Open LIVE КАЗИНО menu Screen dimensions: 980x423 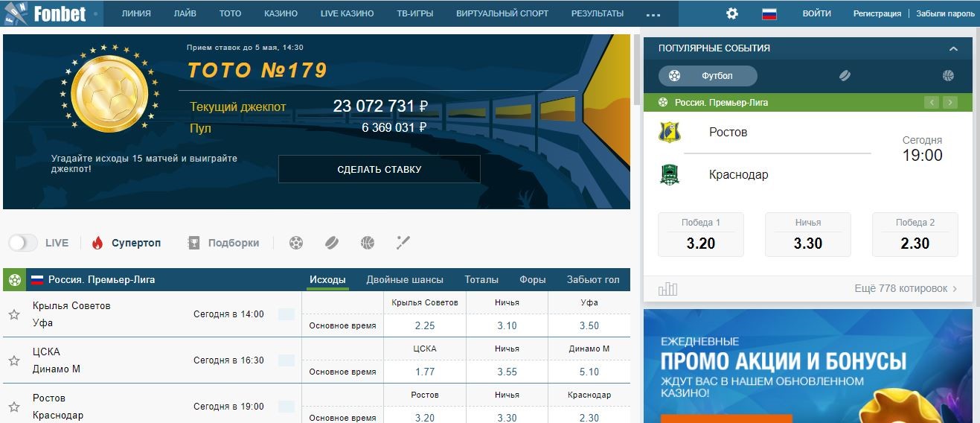tap(348, 13)
